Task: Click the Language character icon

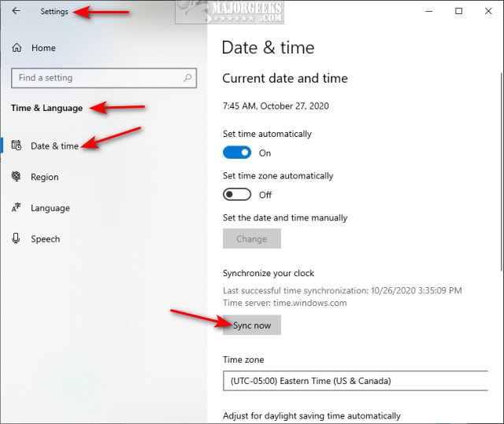Action: coord(17,208)
